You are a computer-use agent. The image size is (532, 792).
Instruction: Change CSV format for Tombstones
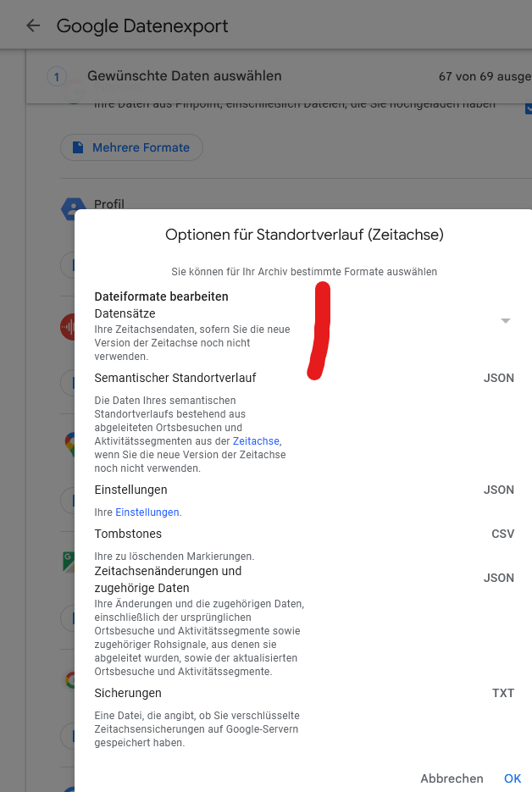pyautogui.click(x=502, y=534)
